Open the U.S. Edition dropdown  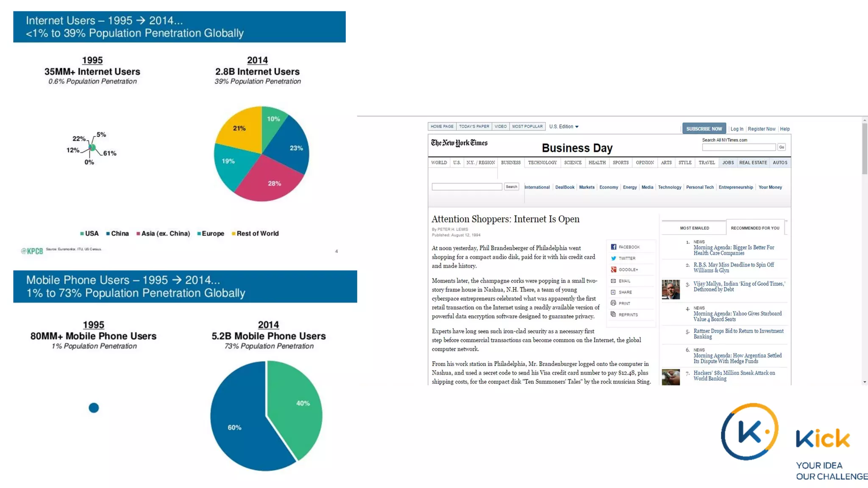pos(564,127)
